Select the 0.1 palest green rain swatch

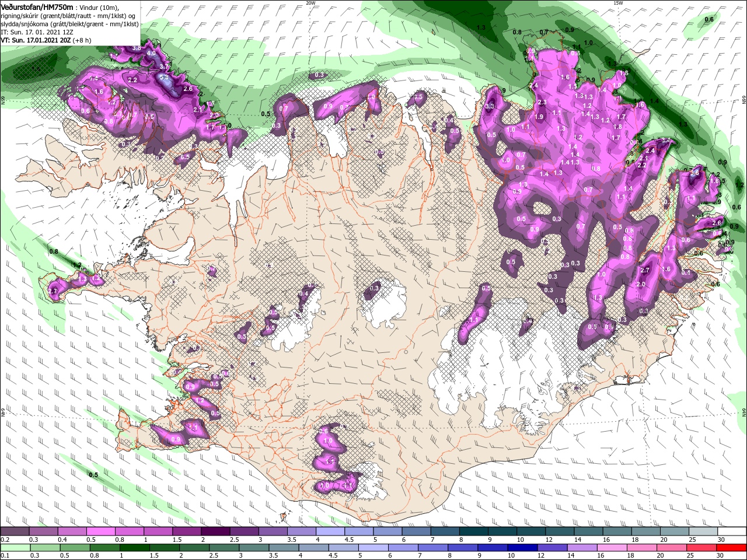coord(15,548)
